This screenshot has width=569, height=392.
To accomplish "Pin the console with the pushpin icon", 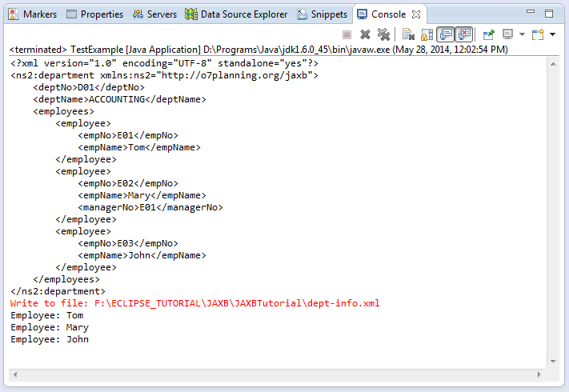I will tap(489, 35).
